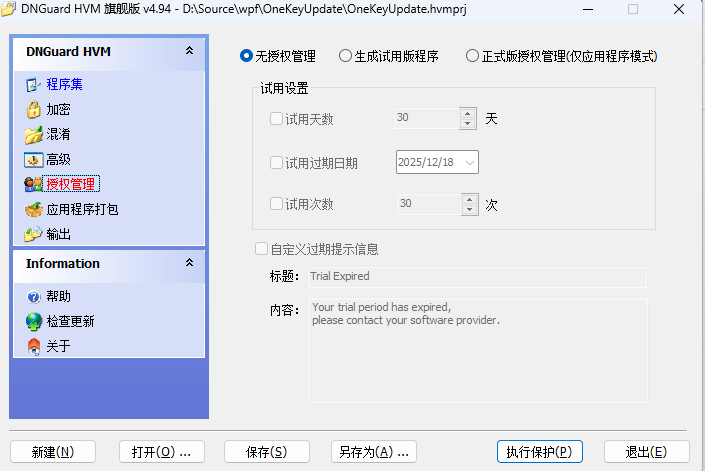Increase 试用天数 value with up arrow
Image resolution: width=705 pixels, height=471 pixels.
[468, 113]
